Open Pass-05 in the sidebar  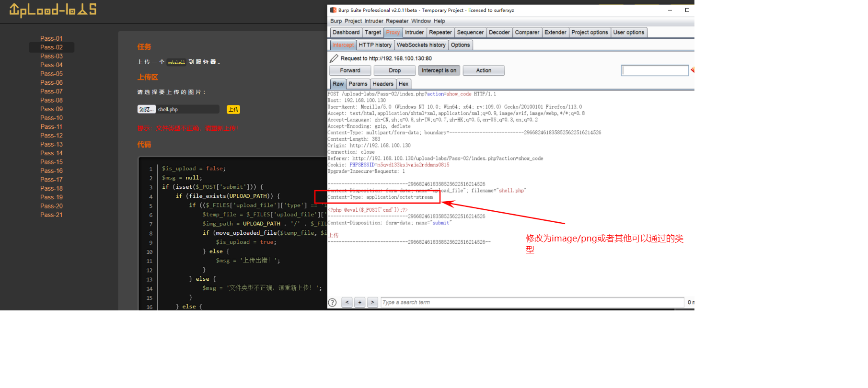coord(51,74)
